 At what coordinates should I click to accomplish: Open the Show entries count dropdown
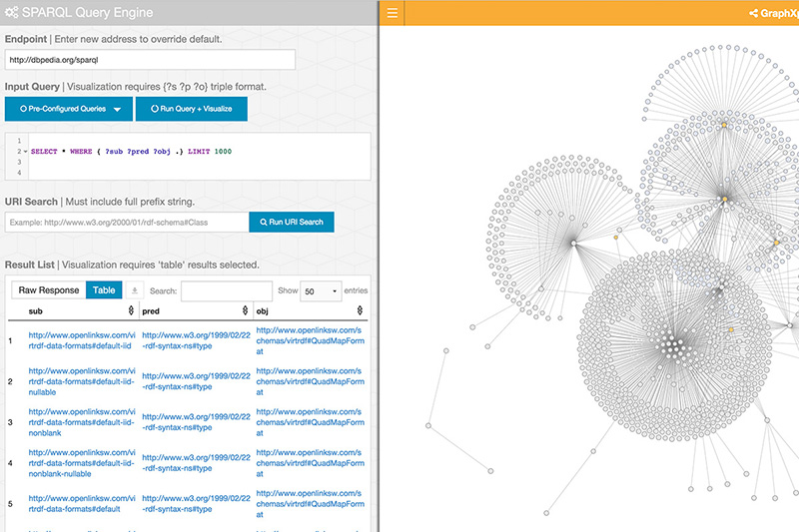click(x=321, y=290)
